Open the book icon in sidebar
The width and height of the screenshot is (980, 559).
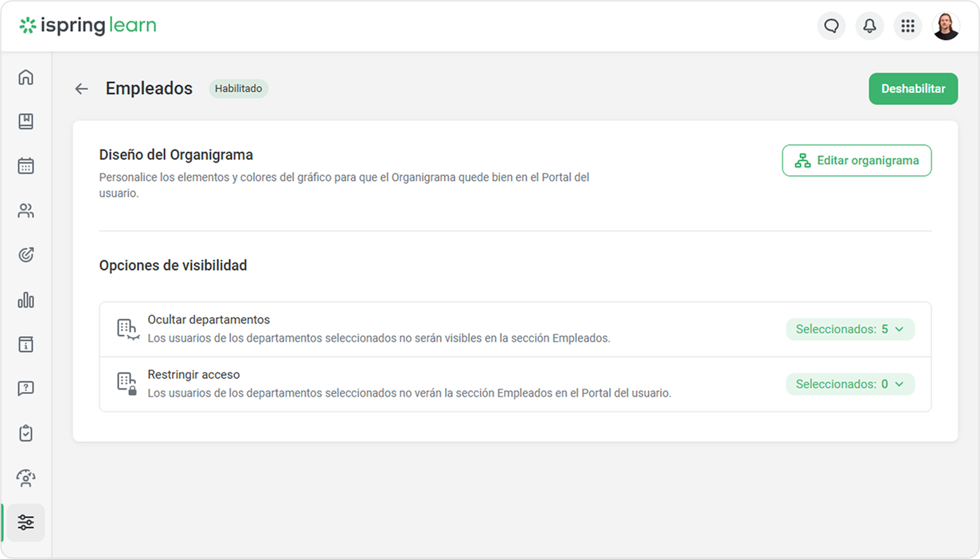pyautogui.click(x=26, y=122)
